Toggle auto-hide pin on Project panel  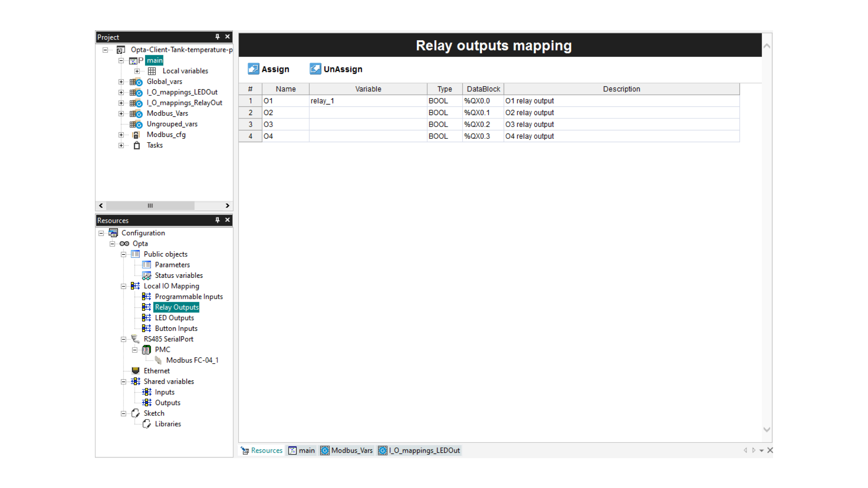point(217,37)
